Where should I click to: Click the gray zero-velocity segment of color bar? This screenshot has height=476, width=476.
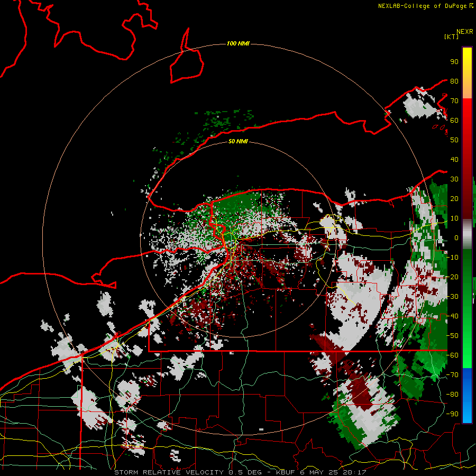[x=467, y=234]
